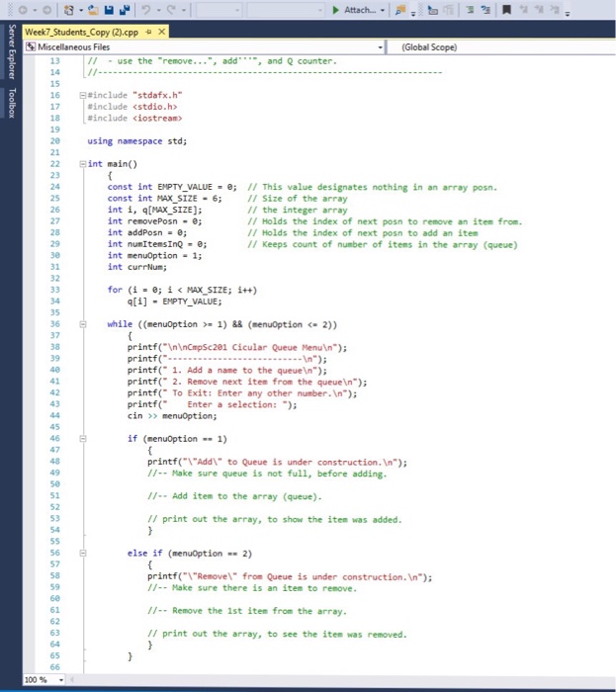Screen dimensions: 616x692
Task: Click the Open File folder icon
Action: tap(93, 10)
